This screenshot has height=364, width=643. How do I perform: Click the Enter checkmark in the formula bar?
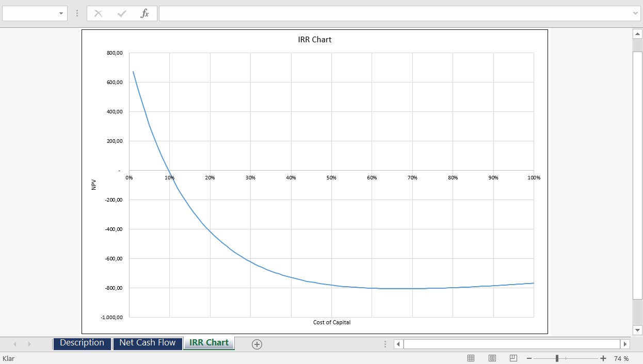[x=122, y=13]
